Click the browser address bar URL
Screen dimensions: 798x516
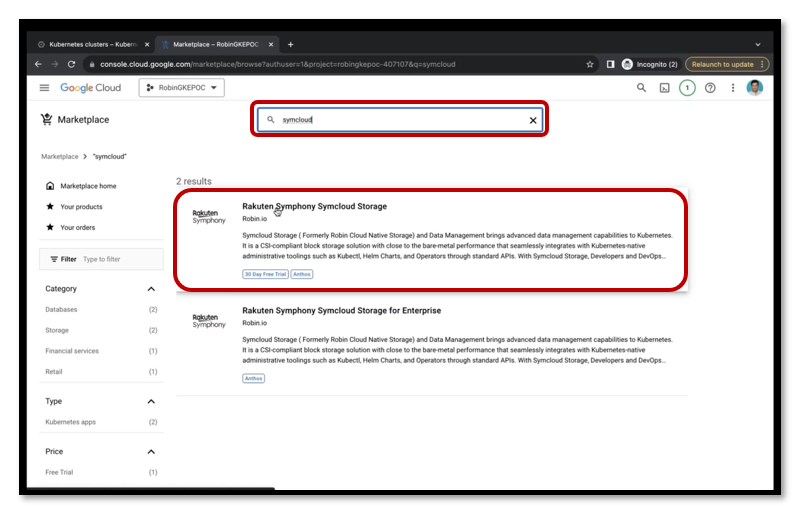277,64
